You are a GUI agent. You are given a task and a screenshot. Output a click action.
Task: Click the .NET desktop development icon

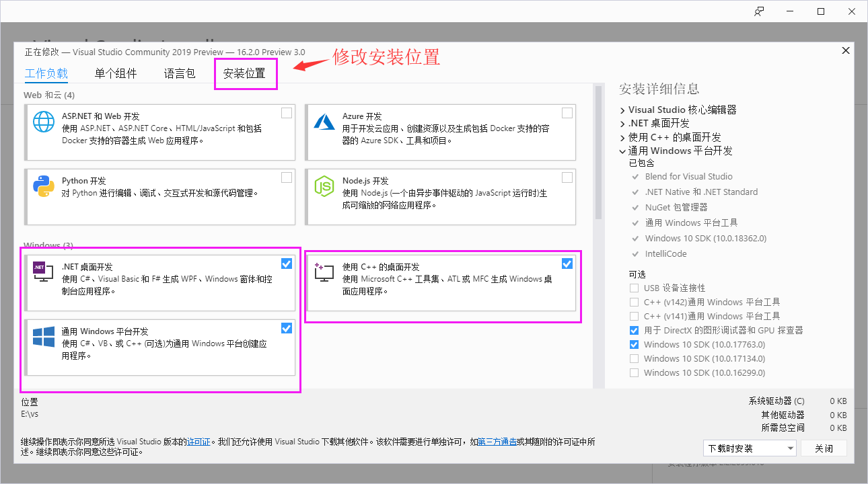[x=44, y=272]
